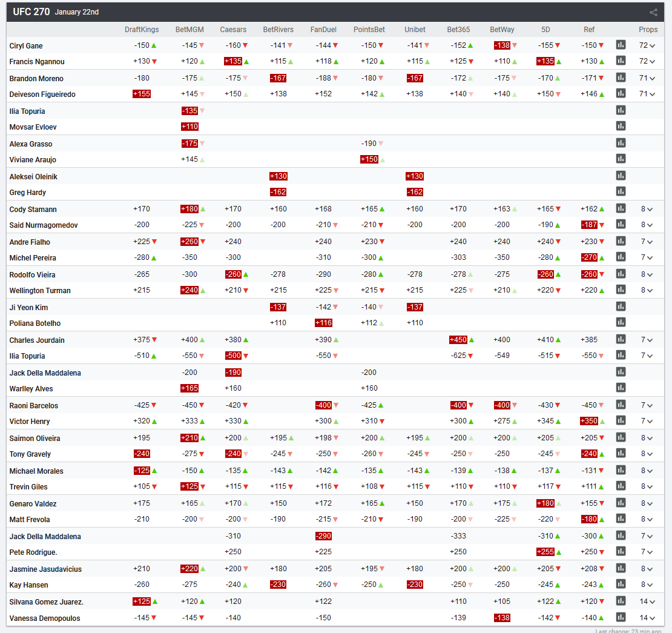Viewport: 672px width, 633px height.
Task: Open odds chart for Brandon Moreno
Action: (621, 78)
